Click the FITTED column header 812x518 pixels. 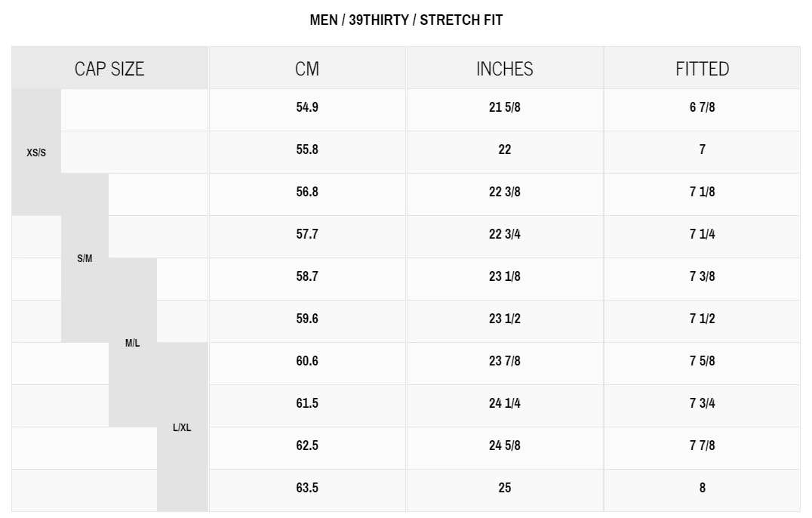(702, 69)
